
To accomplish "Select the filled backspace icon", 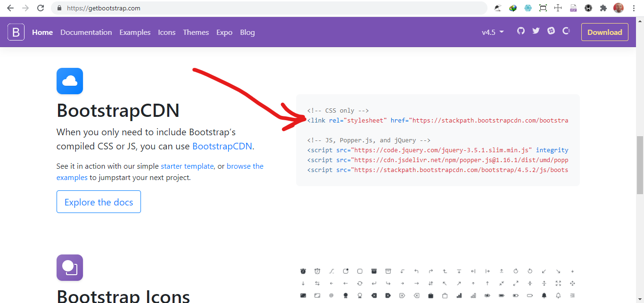I will (374, 295).
